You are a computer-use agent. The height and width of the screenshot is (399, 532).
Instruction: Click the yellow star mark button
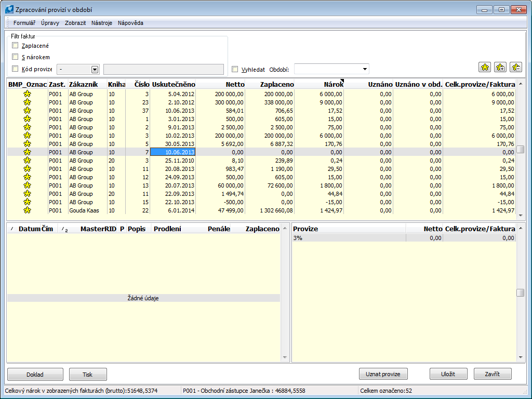point(485,68)
